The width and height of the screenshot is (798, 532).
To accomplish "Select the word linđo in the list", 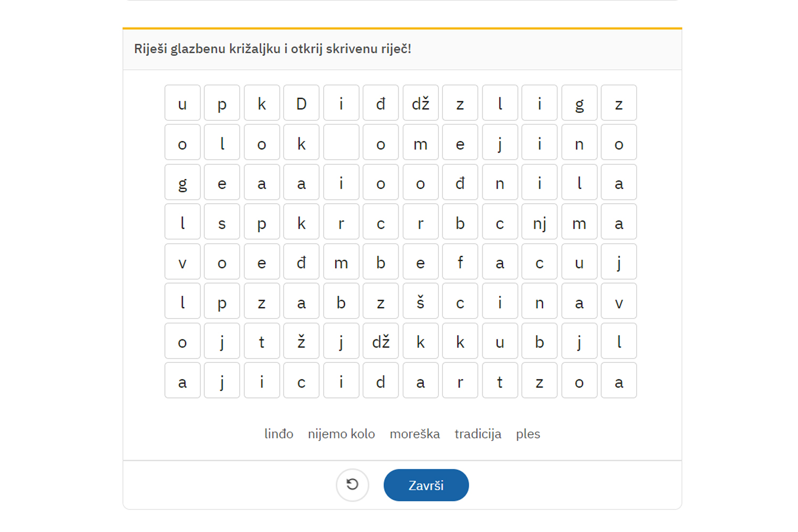I will pos(279,434).
